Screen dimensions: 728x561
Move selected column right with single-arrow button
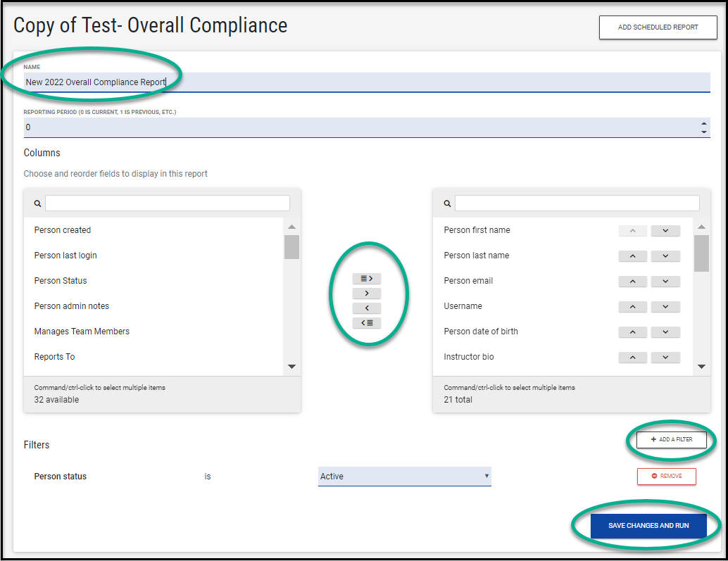coord(367,293)
